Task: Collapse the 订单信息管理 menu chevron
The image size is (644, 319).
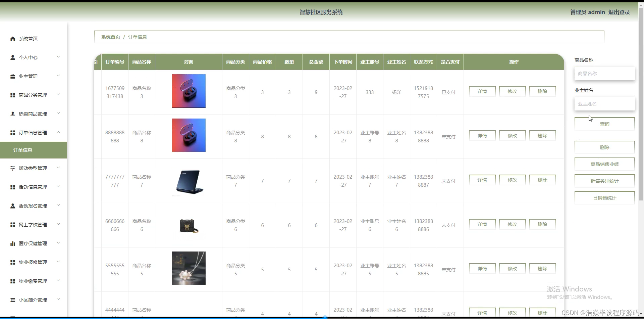Action: click(x=58, y=132)
